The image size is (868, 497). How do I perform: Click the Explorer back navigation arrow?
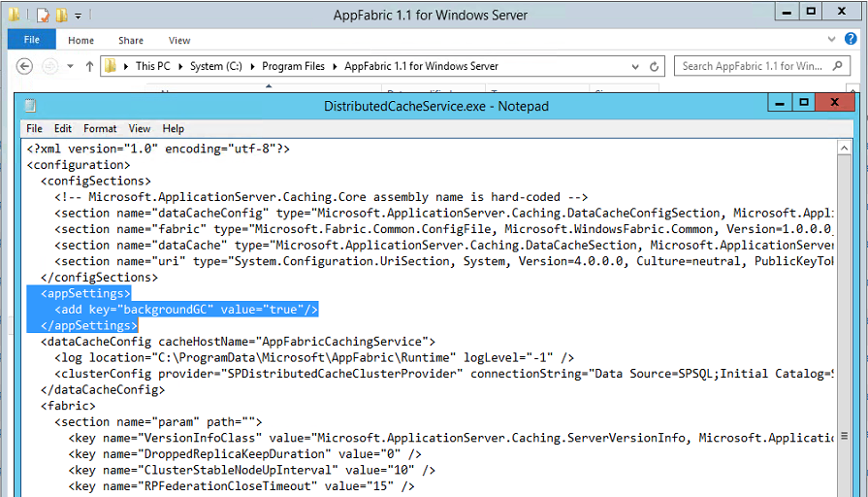click(24, 66)
